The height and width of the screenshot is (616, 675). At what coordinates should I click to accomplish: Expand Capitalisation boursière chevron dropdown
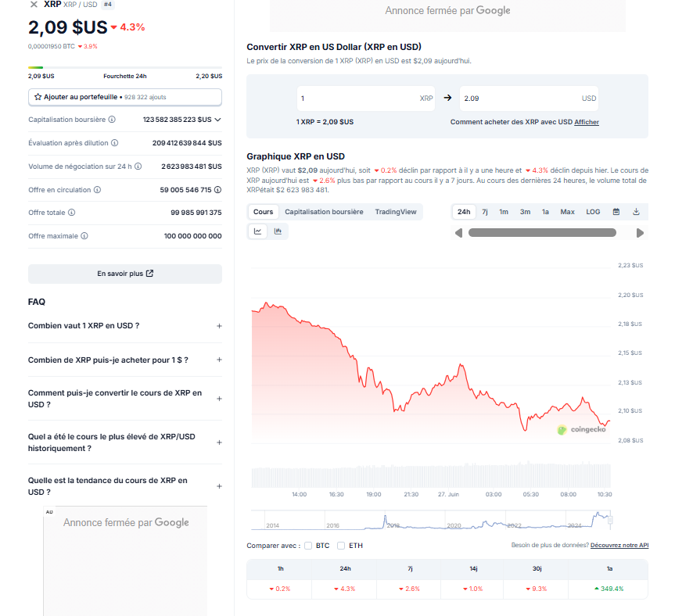(217, 120)
